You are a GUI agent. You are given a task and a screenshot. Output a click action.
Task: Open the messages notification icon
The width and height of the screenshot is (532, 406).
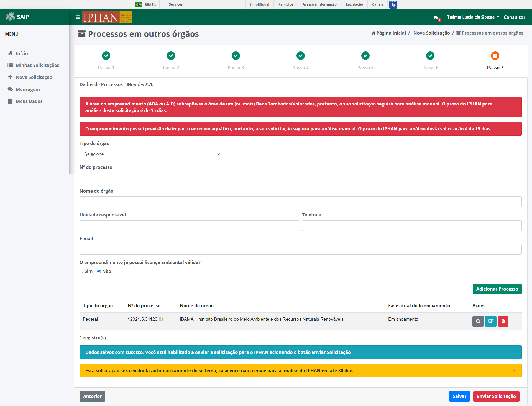[437, 18]
